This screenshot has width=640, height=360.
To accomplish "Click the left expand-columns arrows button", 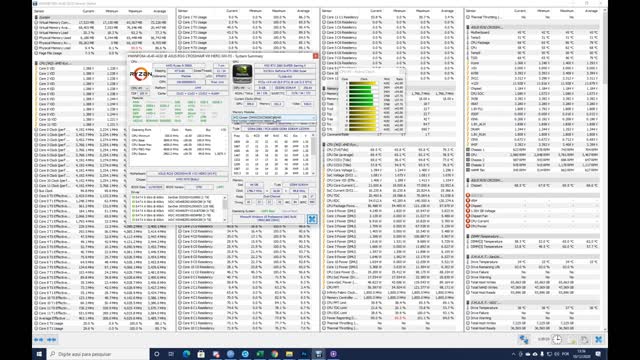I will (x=39, y=340).
